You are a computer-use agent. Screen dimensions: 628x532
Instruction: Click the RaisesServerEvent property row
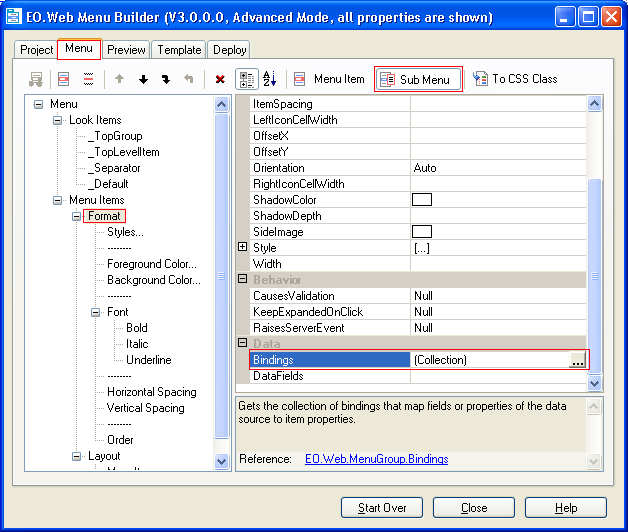(x=418, y=328)
